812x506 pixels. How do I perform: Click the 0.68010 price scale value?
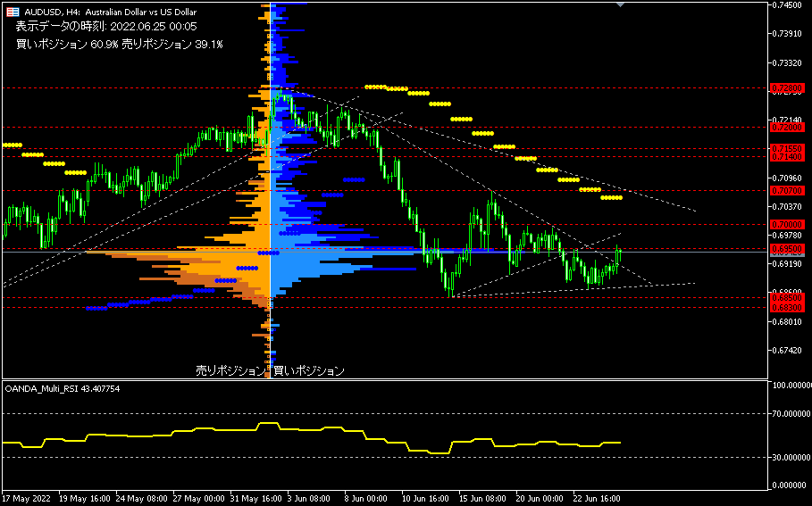click(787, 322)
